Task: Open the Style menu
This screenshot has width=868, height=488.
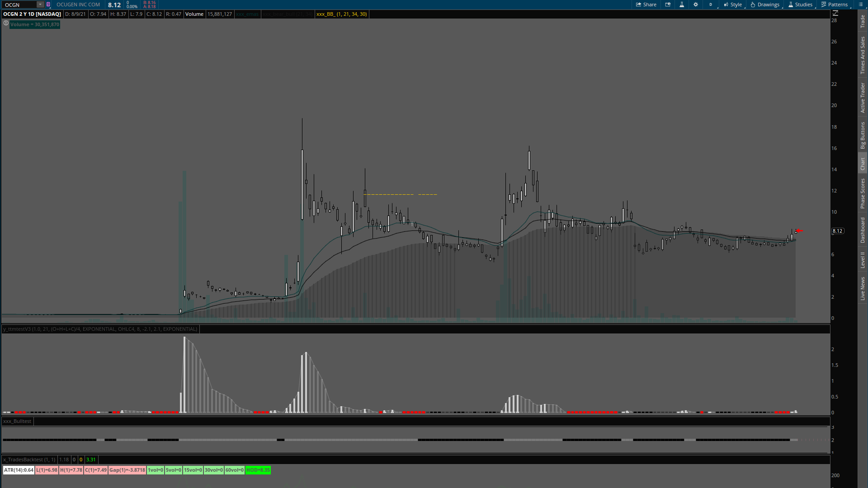Action: (x=733, y=5)
